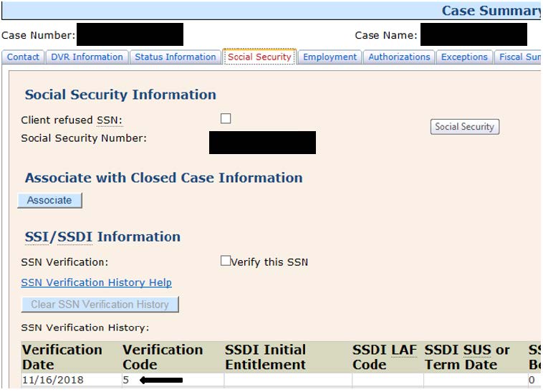The image size is (543, 392).
Task: Enable the Verify this SSN checkbox
Action: click(226, 262)
